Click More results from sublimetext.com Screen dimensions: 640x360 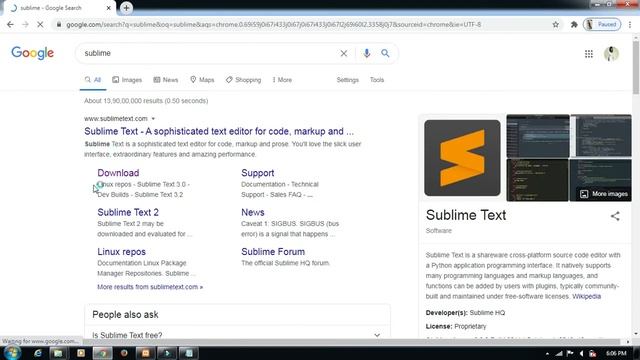150,287
